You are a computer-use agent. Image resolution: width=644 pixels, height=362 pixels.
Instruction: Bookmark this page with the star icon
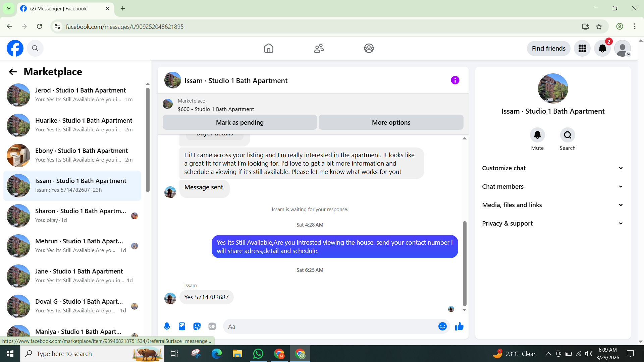coord(599,26)
